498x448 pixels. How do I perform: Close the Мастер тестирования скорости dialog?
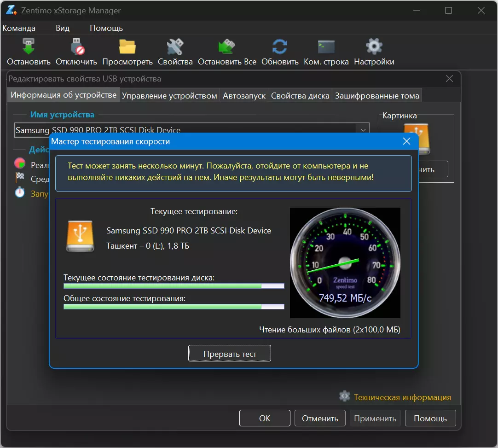click(x=406, y=141)
